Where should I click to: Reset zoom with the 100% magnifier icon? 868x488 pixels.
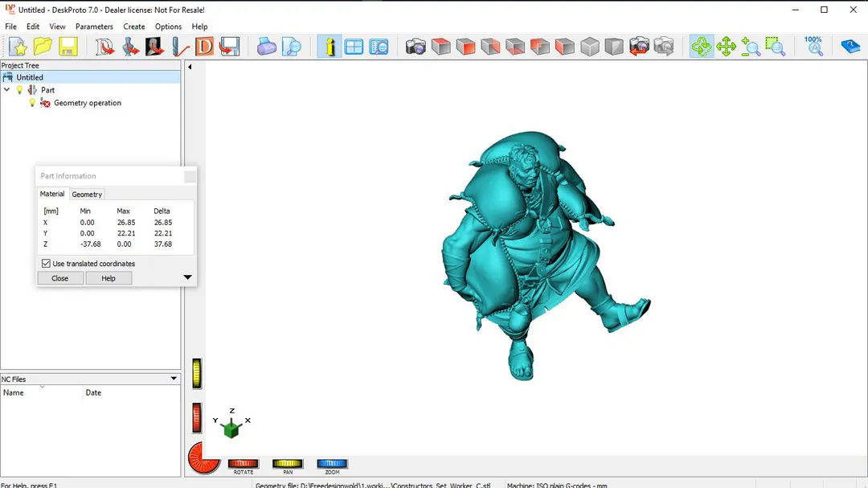click(x=813, y=47)
